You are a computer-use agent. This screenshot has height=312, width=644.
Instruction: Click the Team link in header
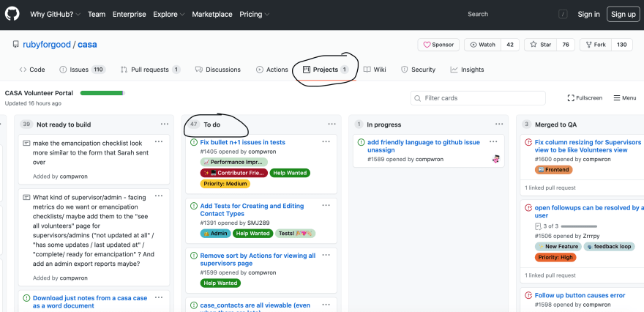97,14
